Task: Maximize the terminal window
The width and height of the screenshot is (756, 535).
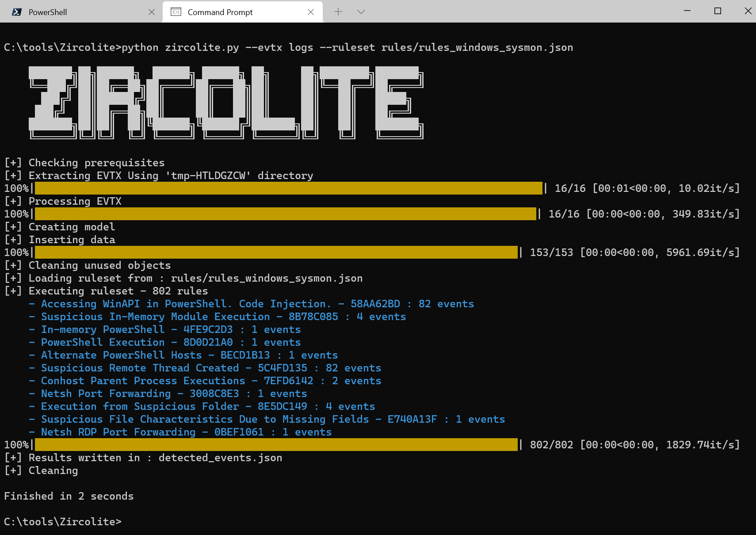Action: 718,11
